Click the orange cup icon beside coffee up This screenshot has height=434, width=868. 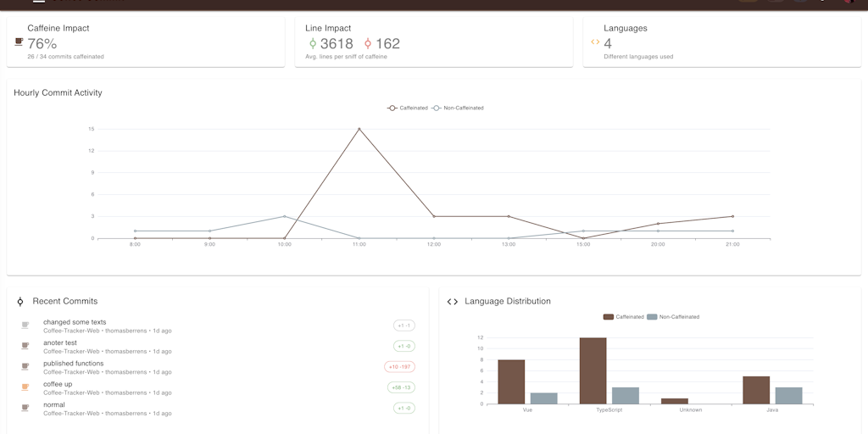coord(25,387)
